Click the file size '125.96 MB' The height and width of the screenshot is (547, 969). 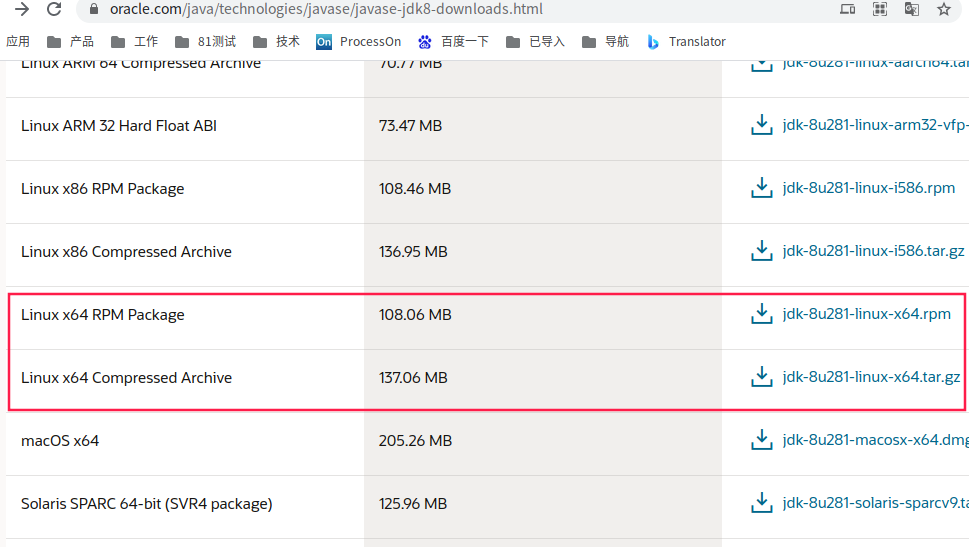tap(413, 504)
